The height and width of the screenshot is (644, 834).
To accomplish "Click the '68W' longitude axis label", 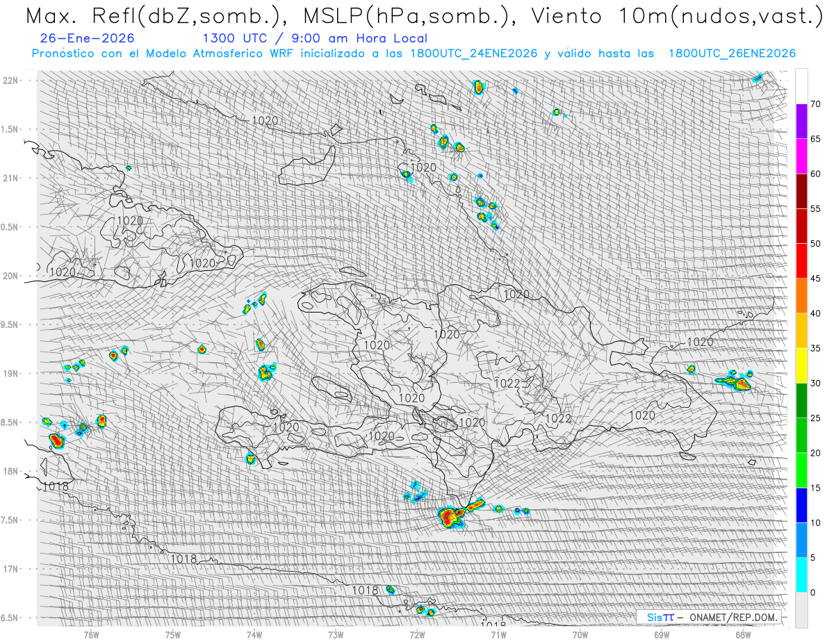I will pyautogui.click(x=743, y=634).
